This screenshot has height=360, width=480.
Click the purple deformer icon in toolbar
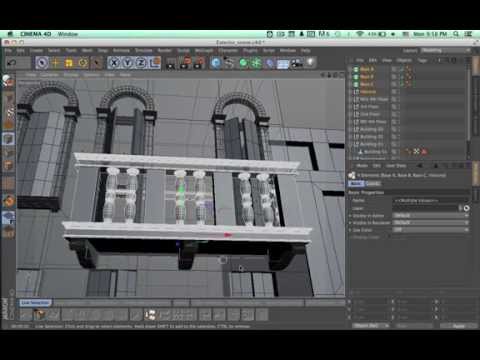coord(270,63)
